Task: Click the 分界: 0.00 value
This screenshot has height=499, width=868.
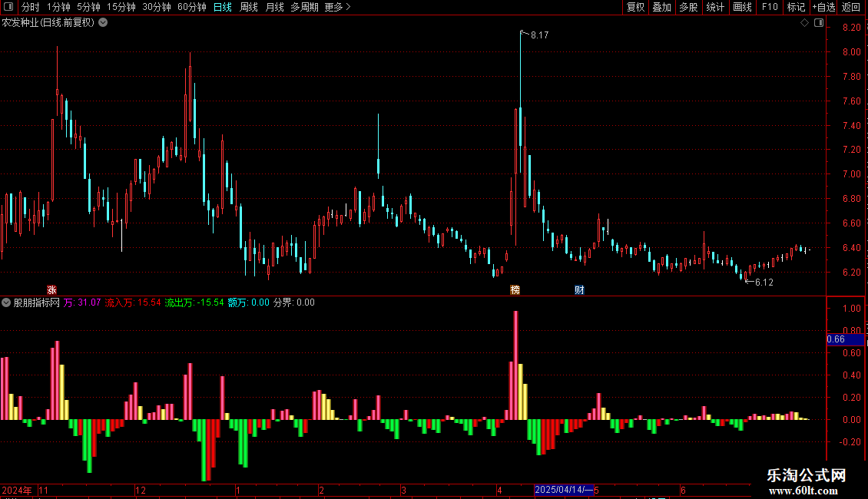Action: point(294,302)
